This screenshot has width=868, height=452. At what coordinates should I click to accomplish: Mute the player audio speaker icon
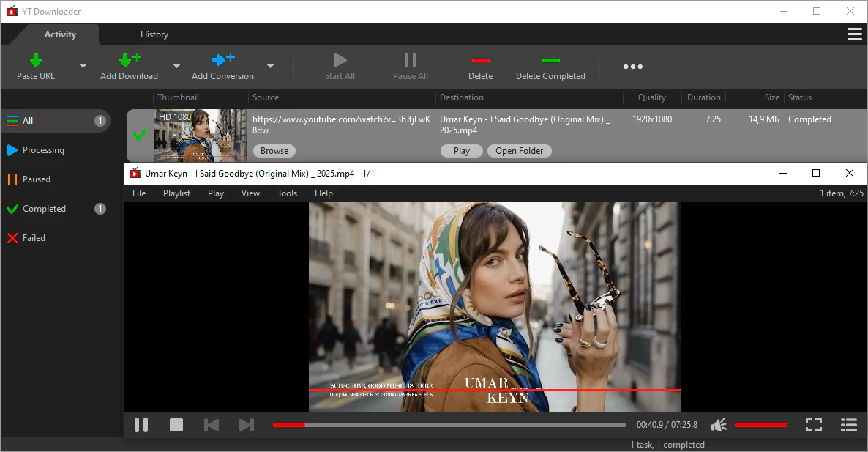coord(718,425)
